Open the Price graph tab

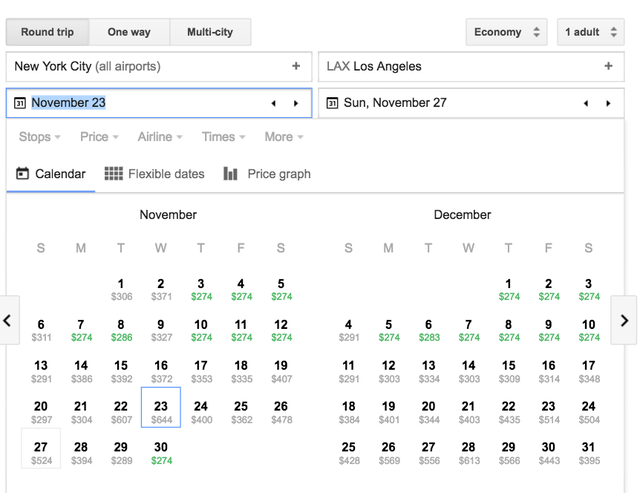click(267, 174)
